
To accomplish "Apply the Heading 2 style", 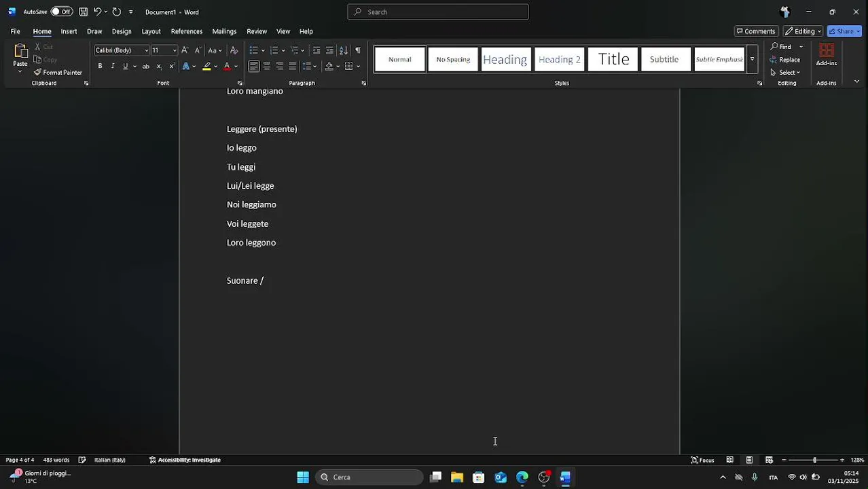I will (560, 59).
